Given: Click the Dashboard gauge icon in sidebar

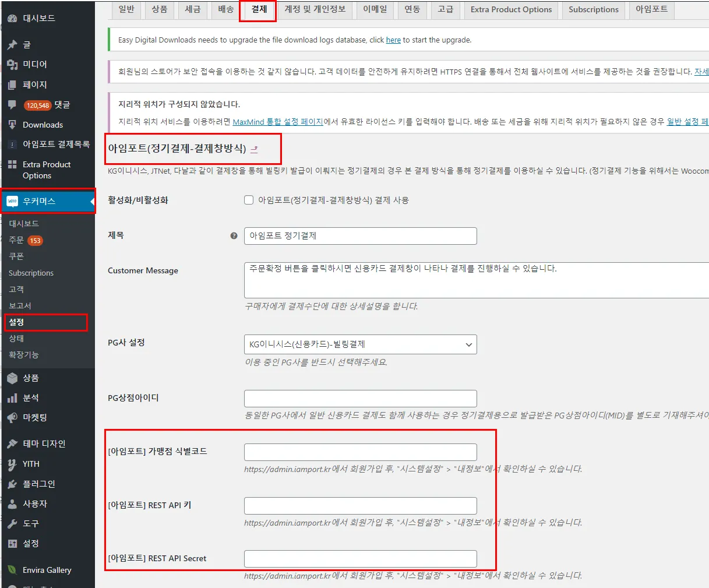Looking at the screenshot, I should 12,19.
